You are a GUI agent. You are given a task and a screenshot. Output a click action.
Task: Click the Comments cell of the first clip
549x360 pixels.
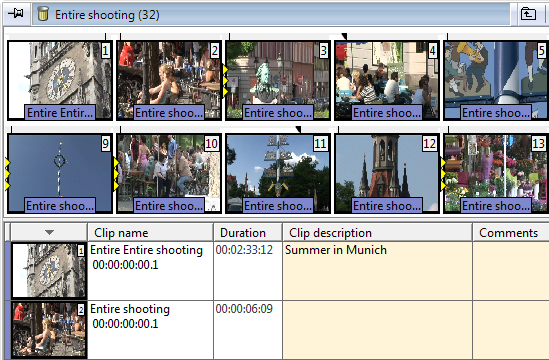[x=511, y=271]
